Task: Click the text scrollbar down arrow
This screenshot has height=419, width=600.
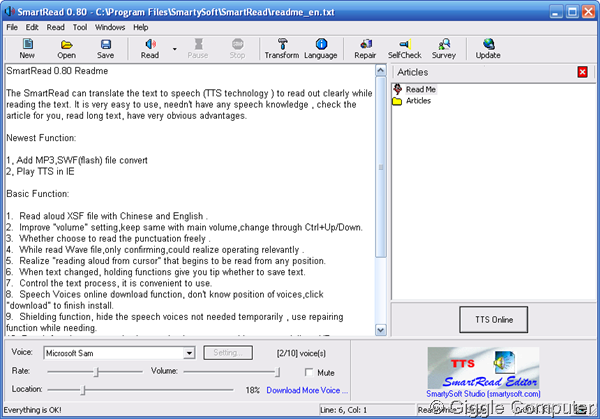Action: [381, 330]
